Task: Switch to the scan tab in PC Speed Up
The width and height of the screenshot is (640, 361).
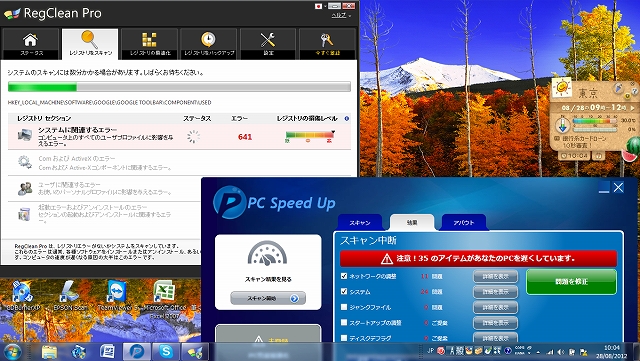Action: click(360, 223)
